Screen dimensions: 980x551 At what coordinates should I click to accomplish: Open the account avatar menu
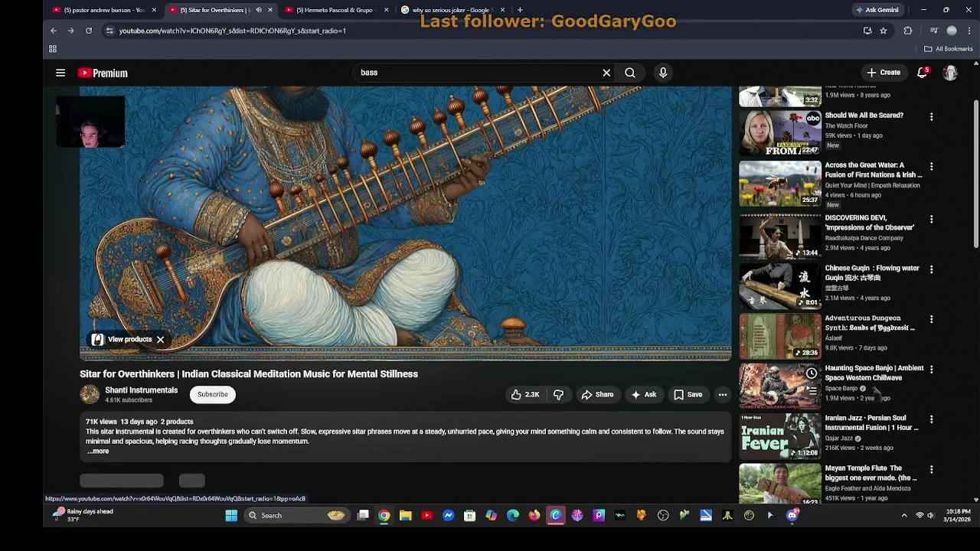(950, 73)
